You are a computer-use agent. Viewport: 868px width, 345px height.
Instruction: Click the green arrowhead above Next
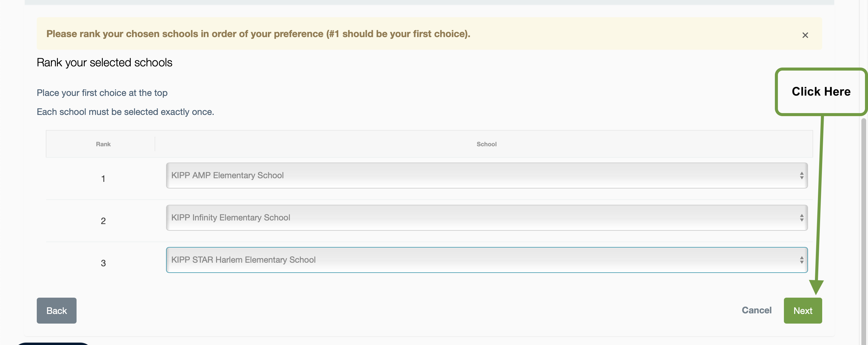pyautogui.click(x=816, y=287)
